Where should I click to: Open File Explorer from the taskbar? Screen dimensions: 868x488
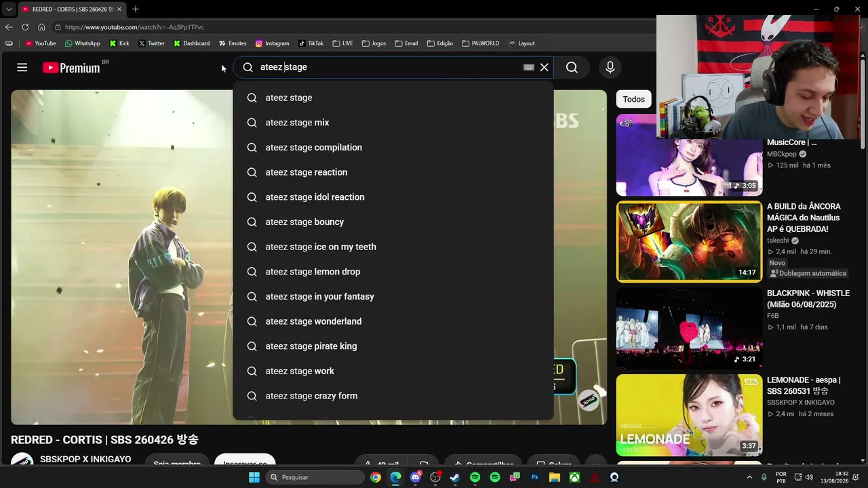[555, 477]
